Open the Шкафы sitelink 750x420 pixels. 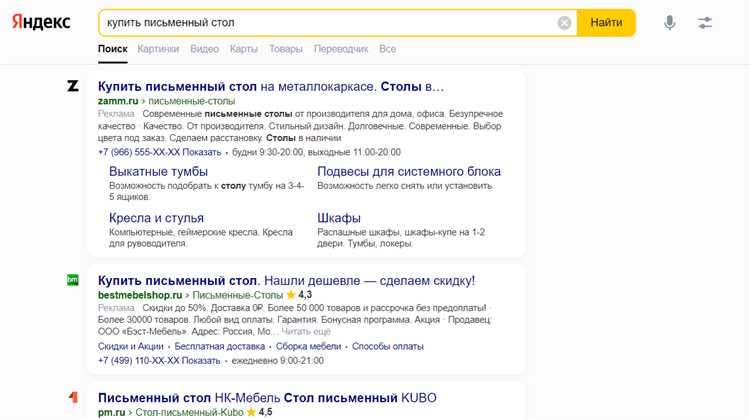pyautogui.click(x=339, y=218)
